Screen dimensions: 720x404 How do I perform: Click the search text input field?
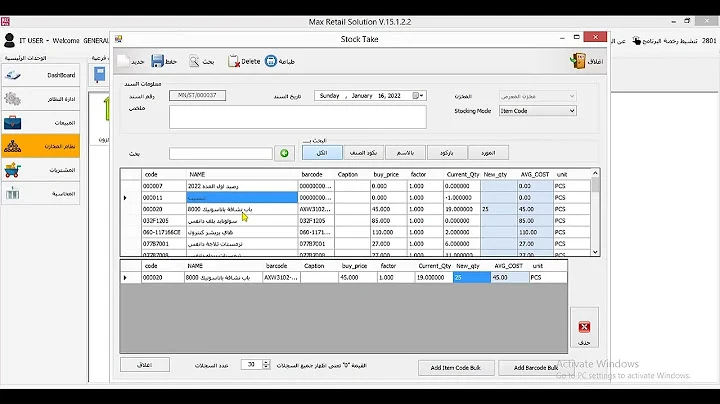click(221, 153)
